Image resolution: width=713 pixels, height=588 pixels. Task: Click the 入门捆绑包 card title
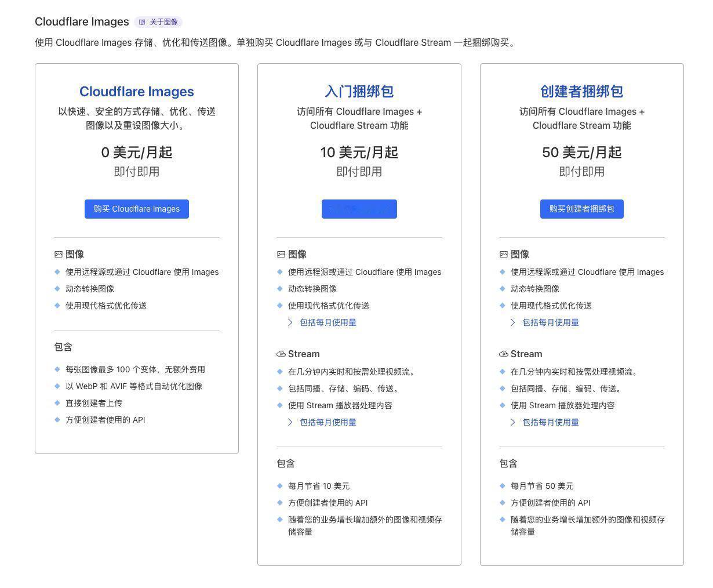[359, 92]
